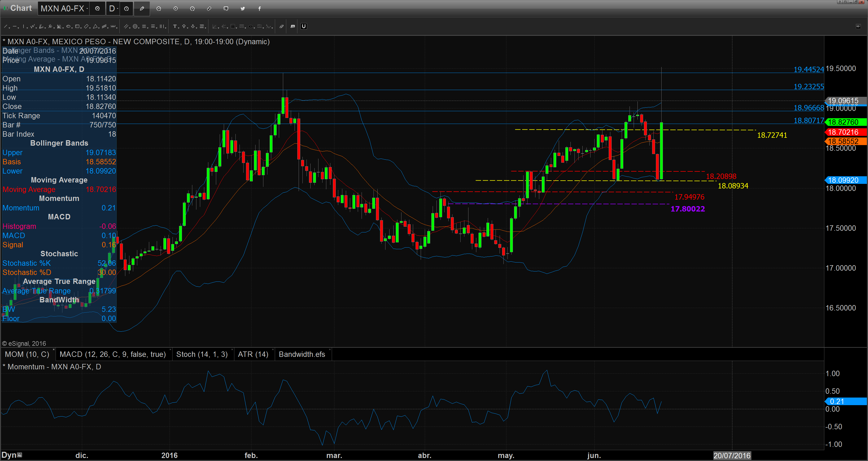Switch to the MOM (10, C) tab
Image resolution: width=868 pixels, height=461 pixels.
pos(27,354)
